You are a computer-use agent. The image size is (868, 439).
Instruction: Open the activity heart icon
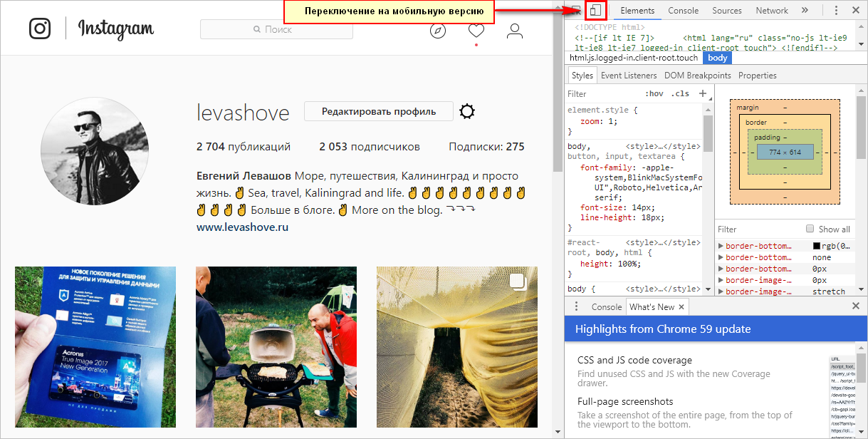pos(476,31)
